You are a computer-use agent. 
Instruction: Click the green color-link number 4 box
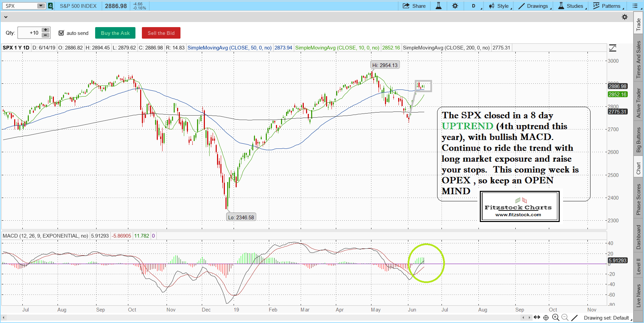click(50, 6)
